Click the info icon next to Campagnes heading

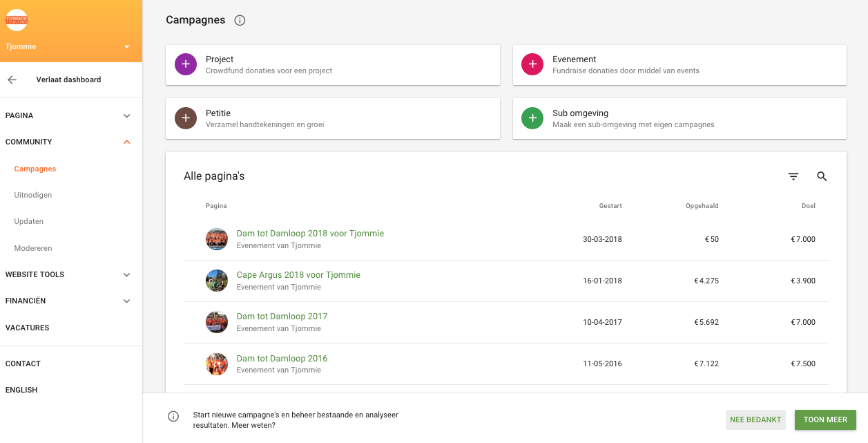coord(240,21)
